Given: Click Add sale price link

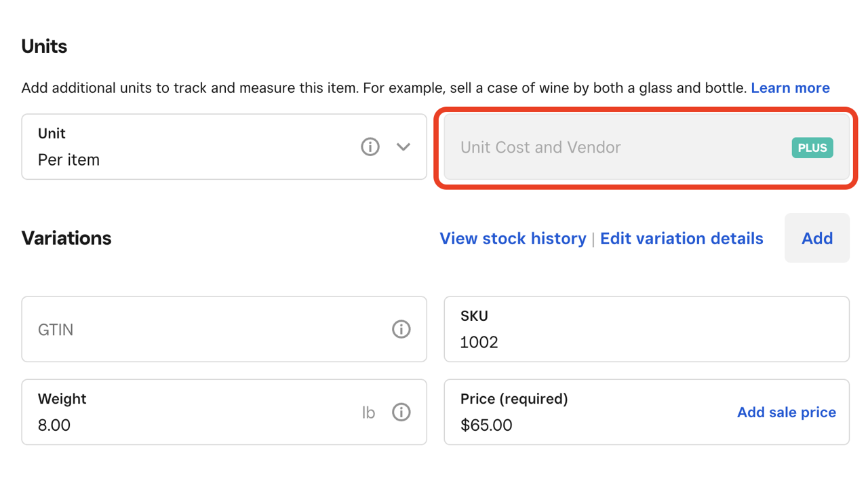Looking at the screenshot, I should coord(786,412).
